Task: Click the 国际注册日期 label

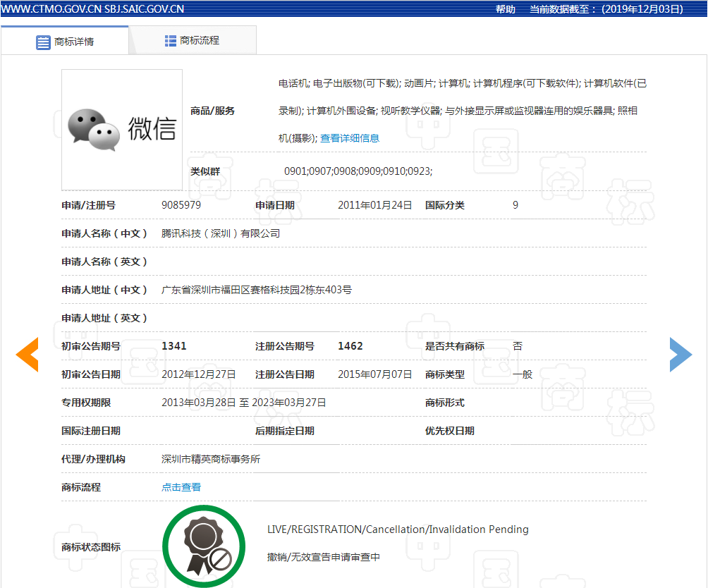Action: tap(91, 431)
